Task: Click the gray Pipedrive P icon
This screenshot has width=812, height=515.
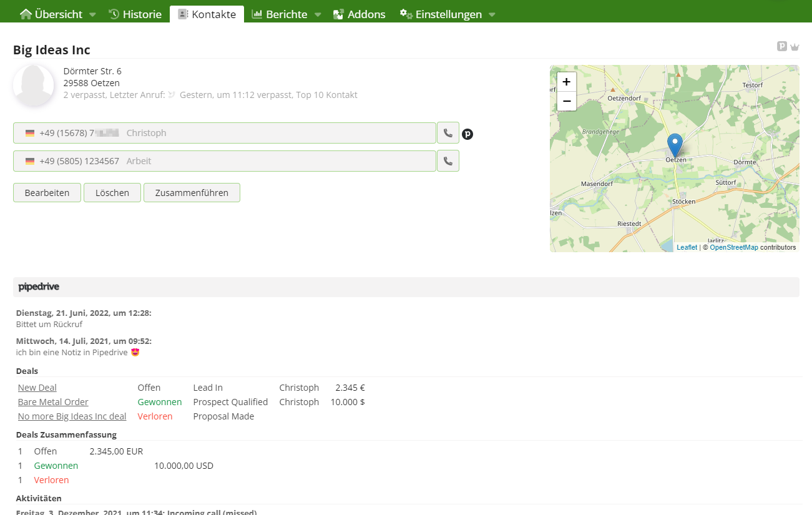Action: [x=781, y=46]
